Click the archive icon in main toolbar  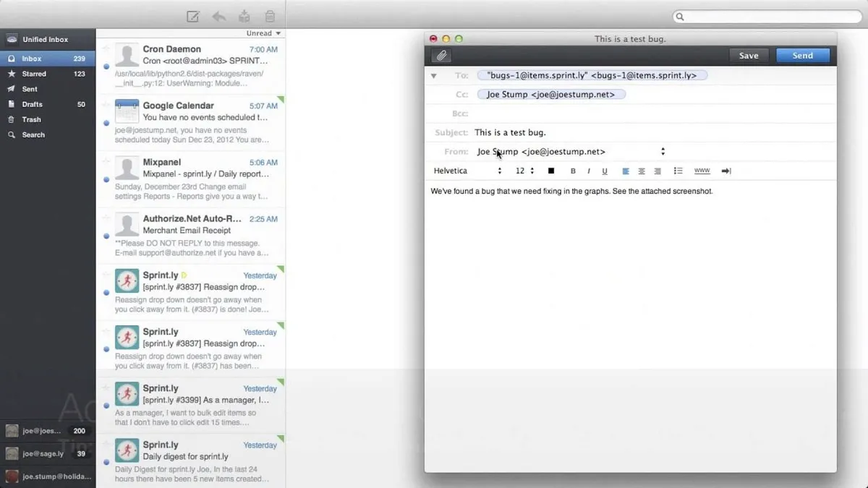[244, 16]
